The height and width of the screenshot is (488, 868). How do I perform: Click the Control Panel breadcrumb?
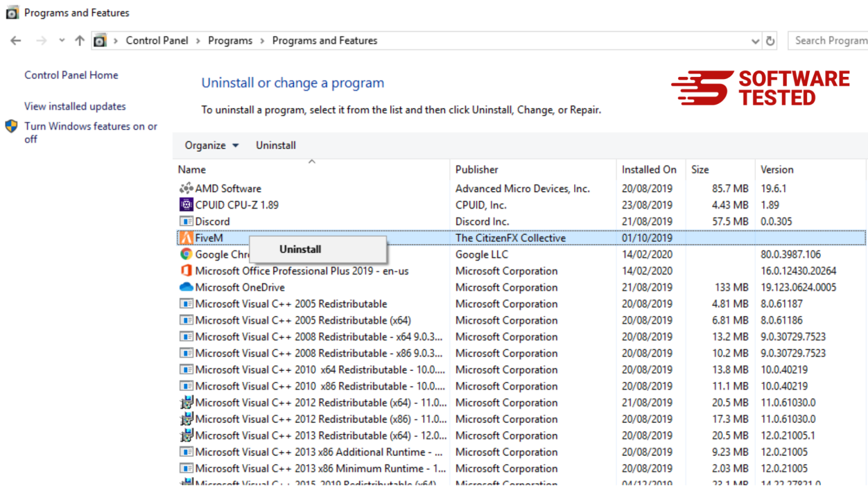click(157, 41)
